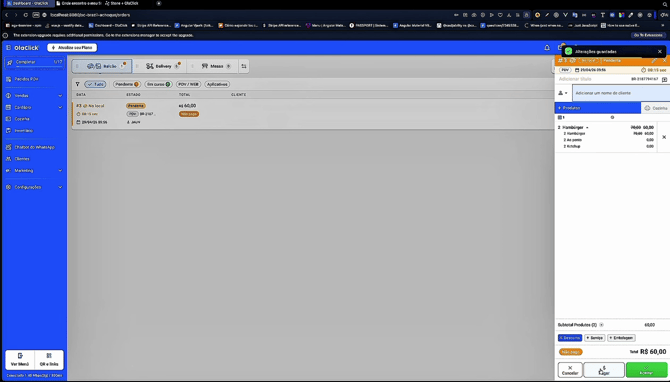Click browser reload icon
The width and height of the screenshot is (670, 382).
click(26, 15)
